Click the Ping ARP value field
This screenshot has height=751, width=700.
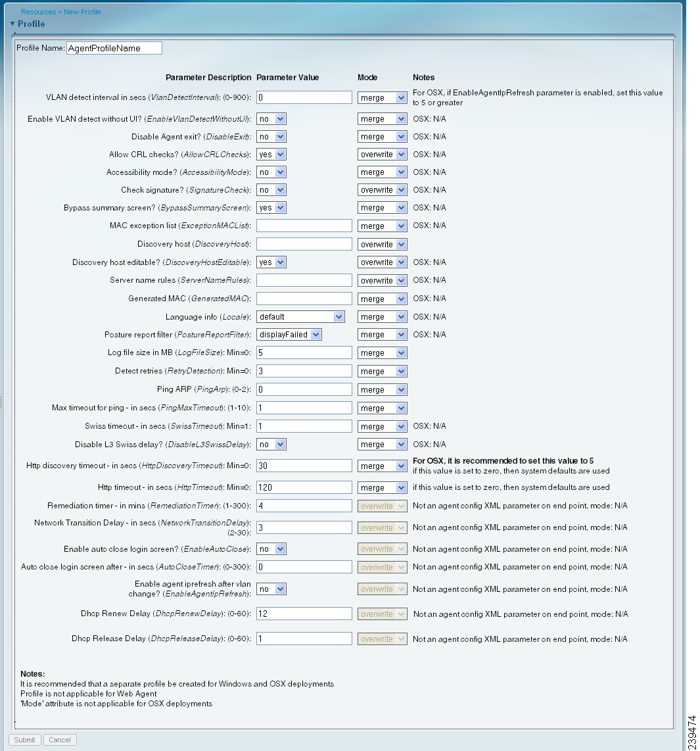click(x=304, y=389)
